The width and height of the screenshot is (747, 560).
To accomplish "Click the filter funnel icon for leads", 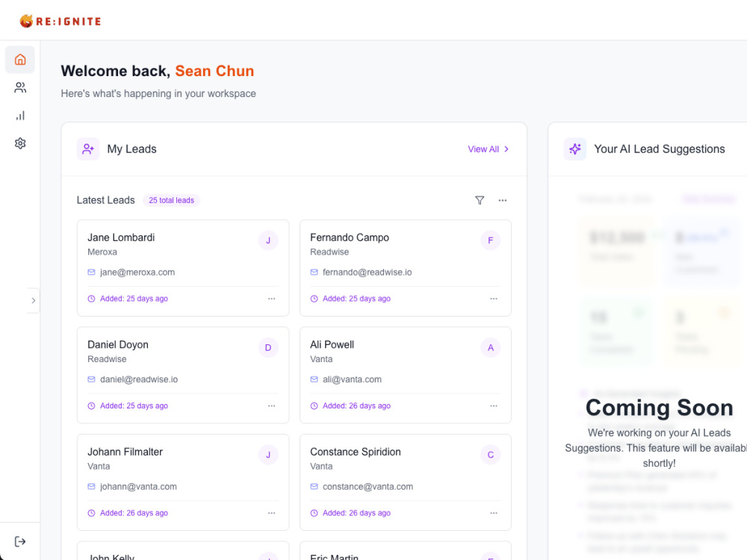I will click(x=480, y=200).
